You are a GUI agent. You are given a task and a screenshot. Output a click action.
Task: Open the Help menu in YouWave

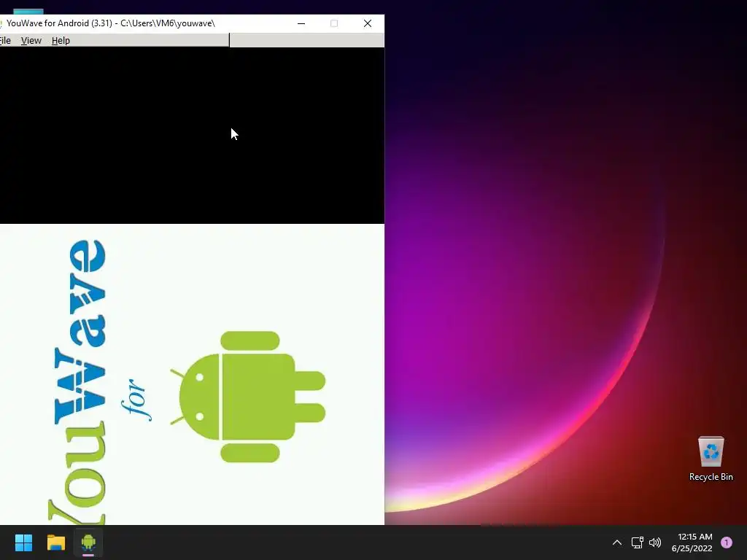(x=61, y=41)
